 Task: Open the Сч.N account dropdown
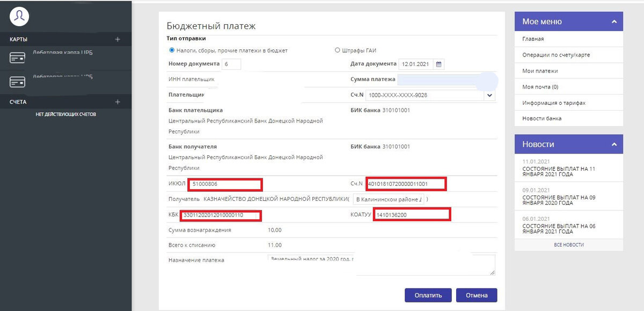pos(489,95)
